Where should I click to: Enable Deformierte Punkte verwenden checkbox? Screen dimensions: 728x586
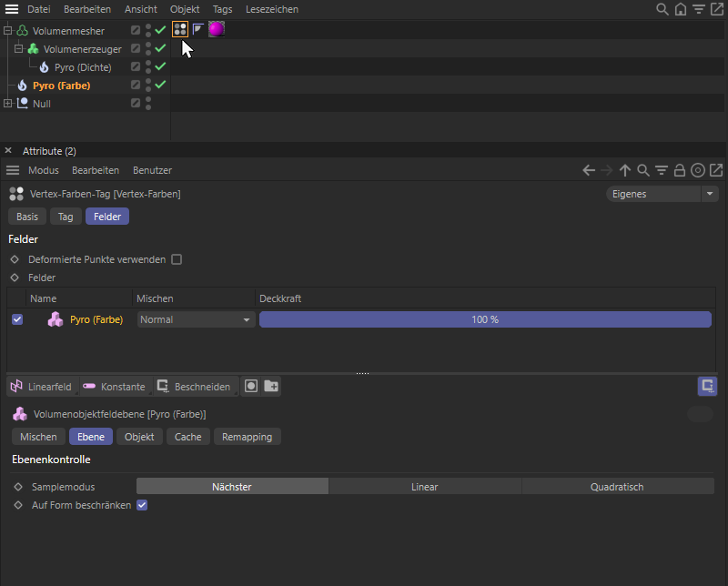click(177, 259)
